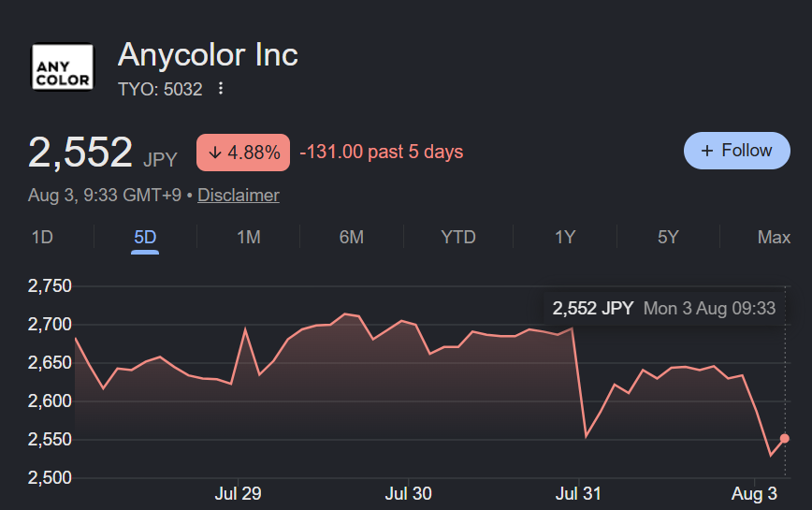The width and height of the screenshot is (812, 510).
Task: Follow the Anycolor Inc stock
Action: 736,151
